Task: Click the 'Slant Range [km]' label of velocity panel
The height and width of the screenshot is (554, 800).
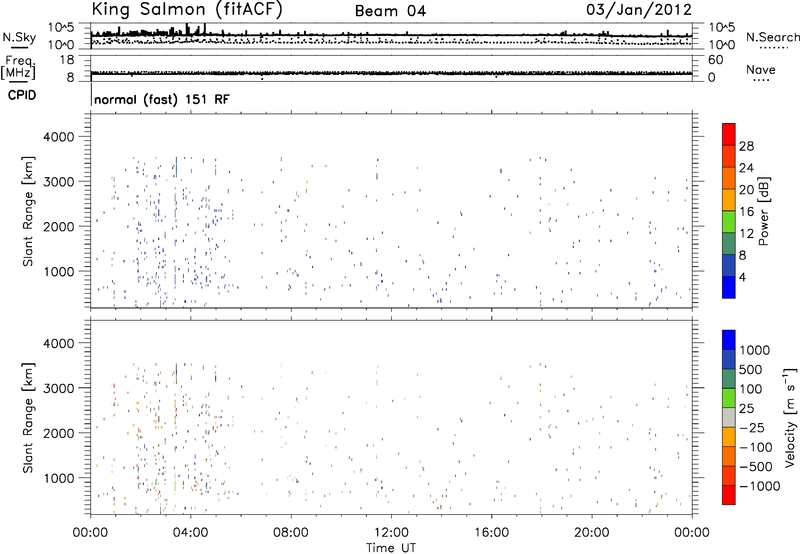Action: [x=28, y=418]
